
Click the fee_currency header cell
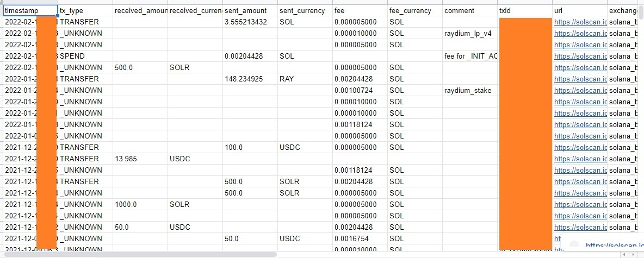[x=415, y=11]
